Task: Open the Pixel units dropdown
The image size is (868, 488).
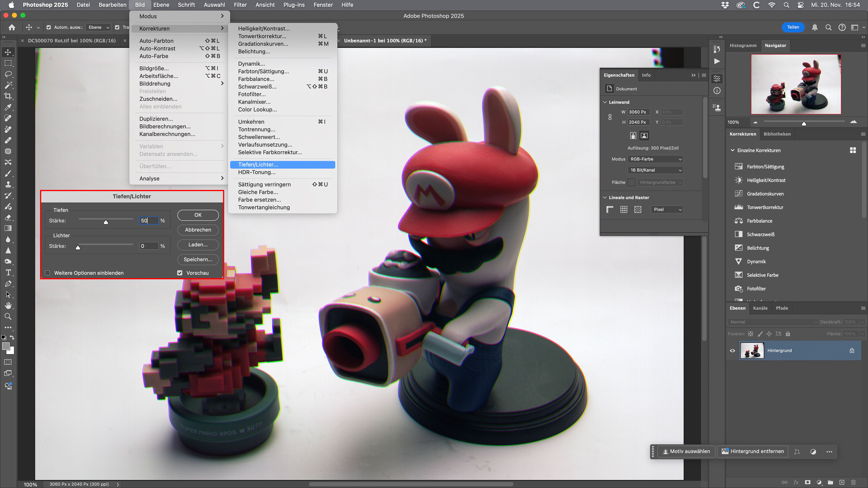Action: [x=667, y=209]
